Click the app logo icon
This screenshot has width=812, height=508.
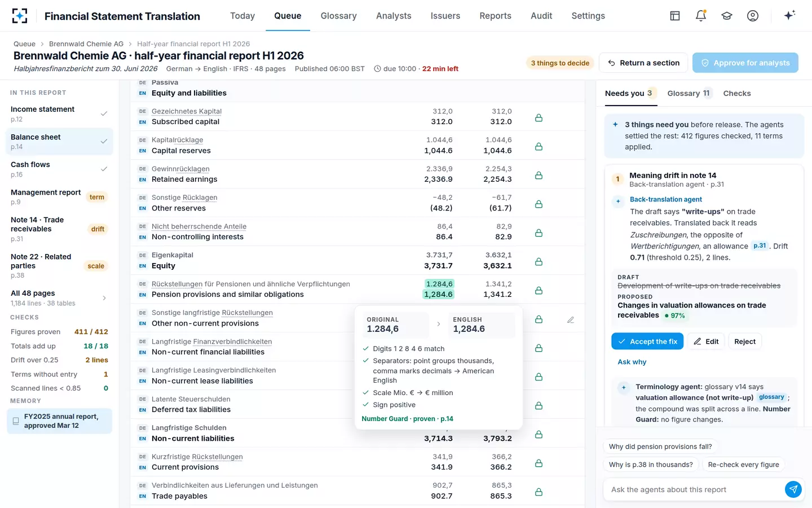tap(20, 16)
